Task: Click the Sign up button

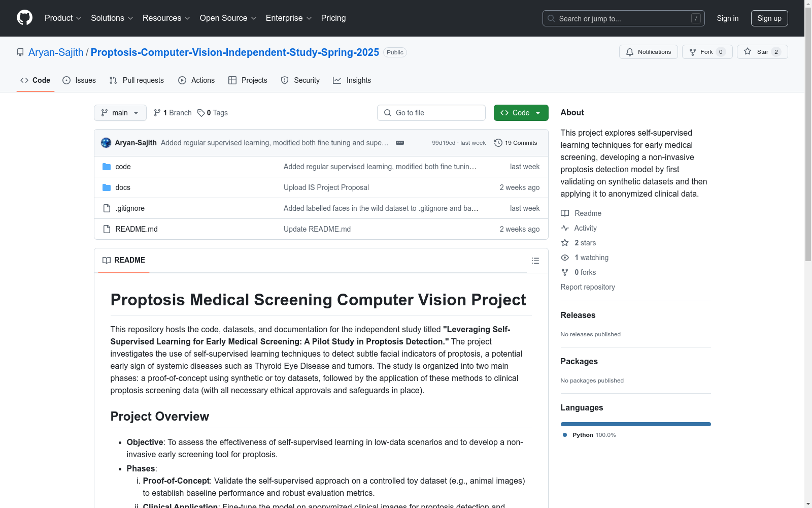Action: pos(769,18)
